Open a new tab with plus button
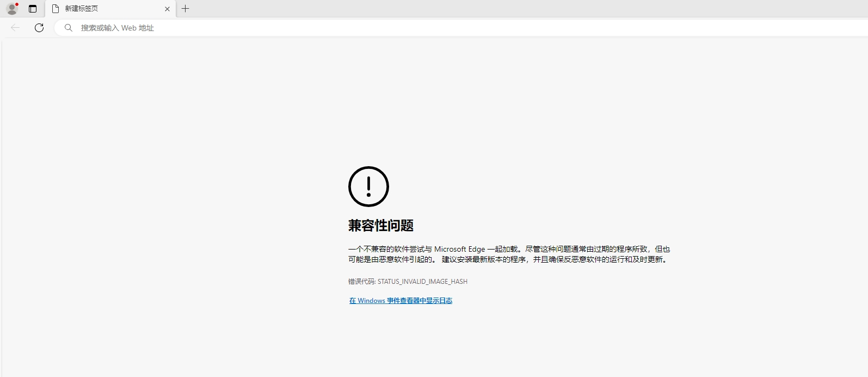 point(186,9)
